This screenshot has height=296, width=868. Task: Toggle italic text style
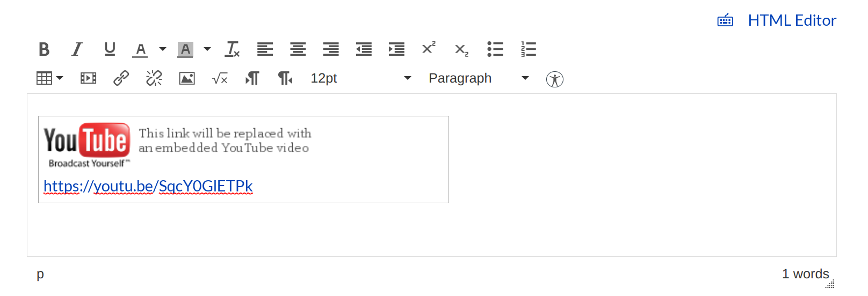[x=77, y=49]
